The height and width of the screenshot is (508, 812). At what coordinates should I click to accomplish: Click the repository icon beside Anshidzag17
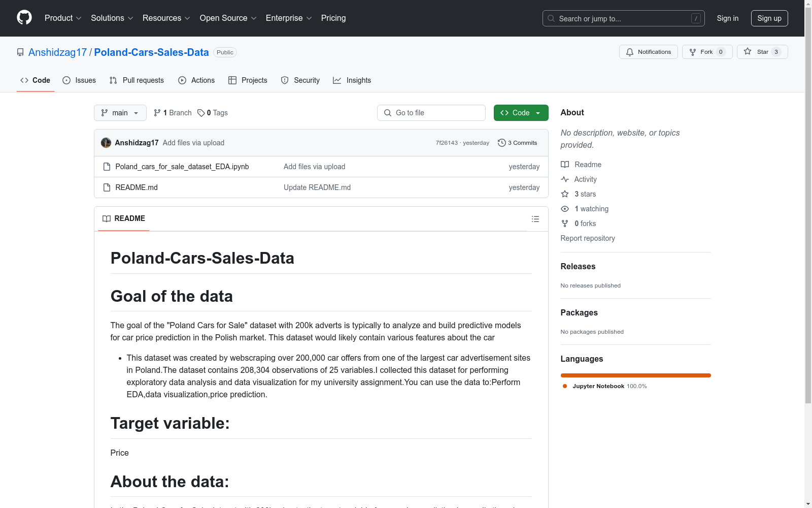tap(20, 52)
